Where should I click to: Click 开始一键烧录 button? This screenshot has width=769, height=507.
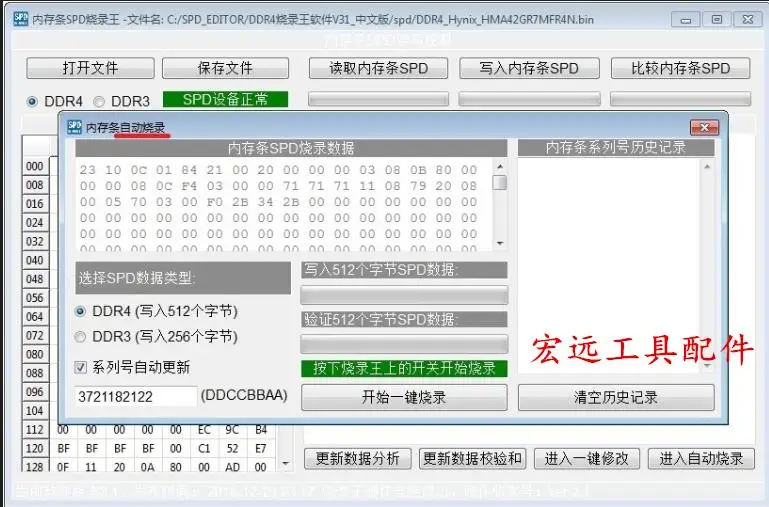tap(404, 397)
